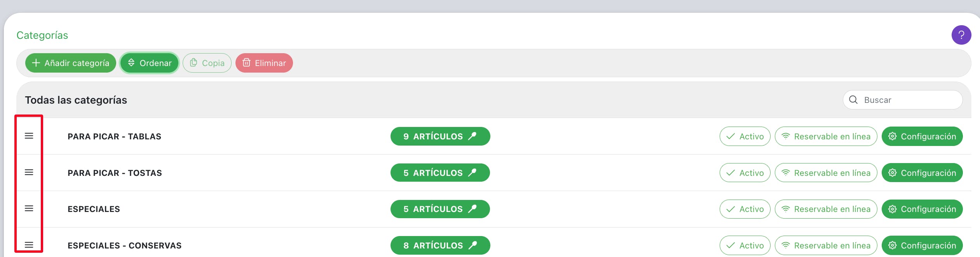The width and height of the screenshot is (980, 257).
Task: Open Configuración for ESPECIALES category
Action: [x=922, y=209]
